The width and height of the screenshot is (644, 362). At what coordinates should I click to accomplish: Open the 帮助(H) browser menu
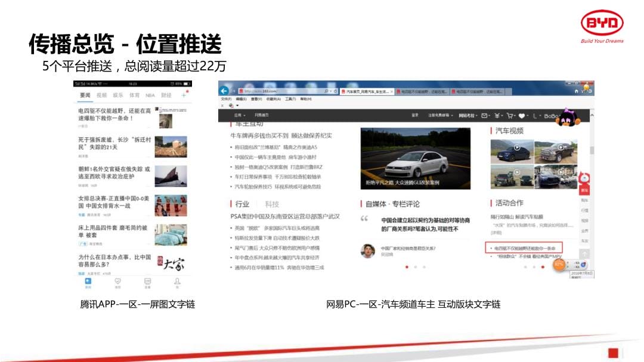point(306,99)
